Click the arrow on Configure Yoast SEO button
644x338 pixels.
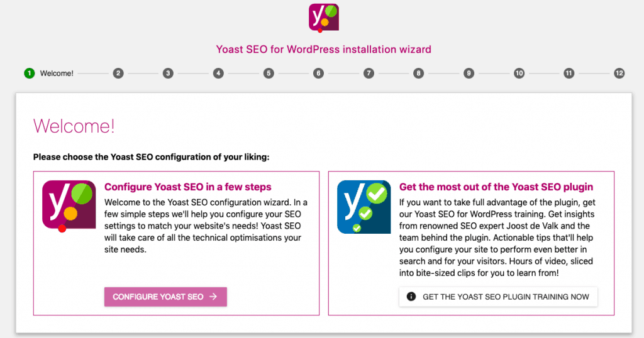click(213, 297)
